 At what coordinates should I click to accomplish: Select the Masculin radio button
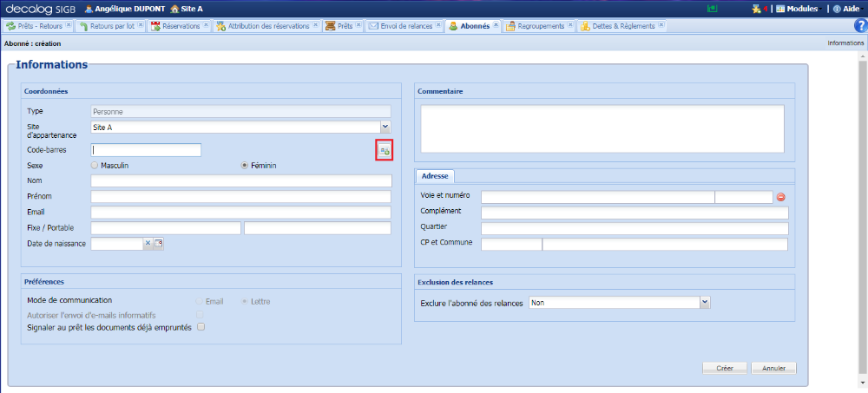coord(95,165)
